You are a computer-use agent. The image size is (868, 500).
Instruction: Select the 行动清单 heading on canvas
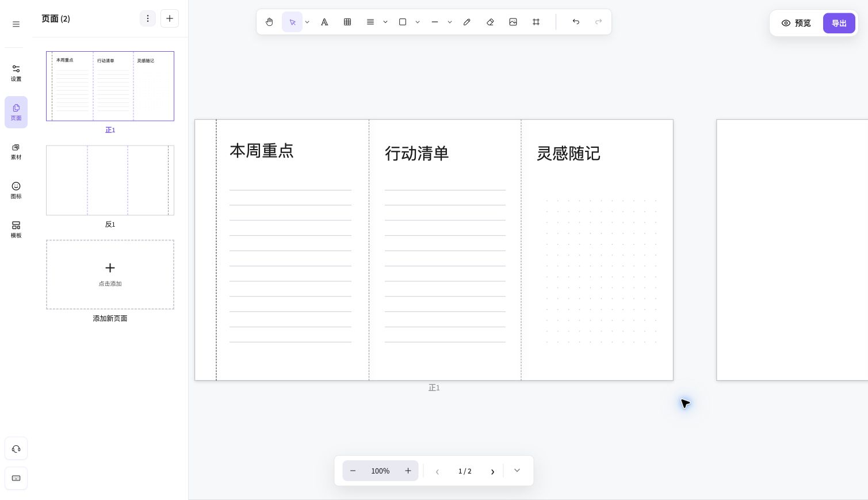coord(416,154)
